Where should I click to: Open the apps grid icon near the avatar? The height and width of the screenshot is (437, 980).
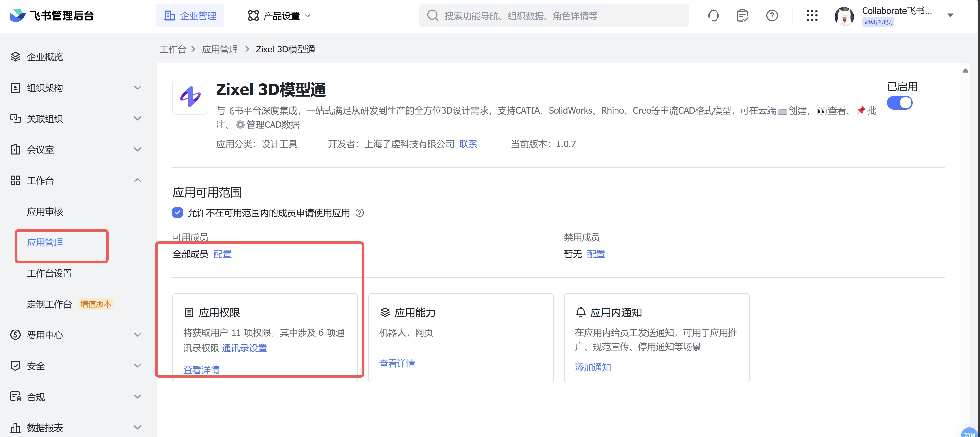812,15
